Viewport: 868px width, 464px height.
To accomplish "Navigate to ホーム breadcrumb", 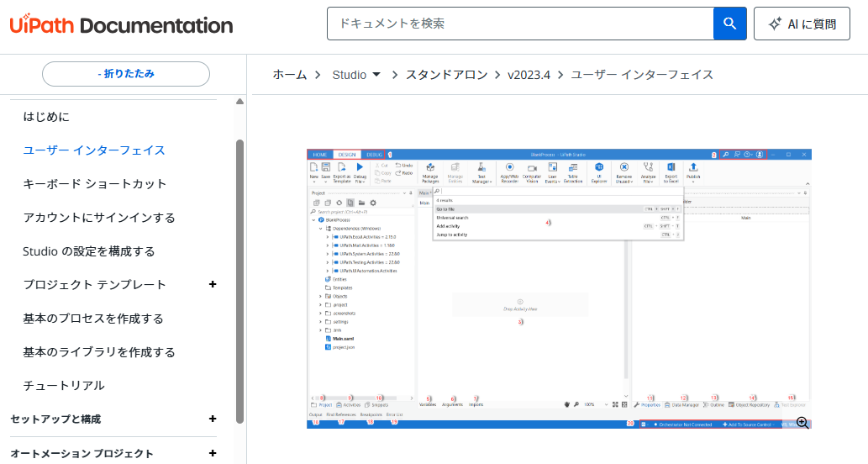I will click(x=290, y=75).
